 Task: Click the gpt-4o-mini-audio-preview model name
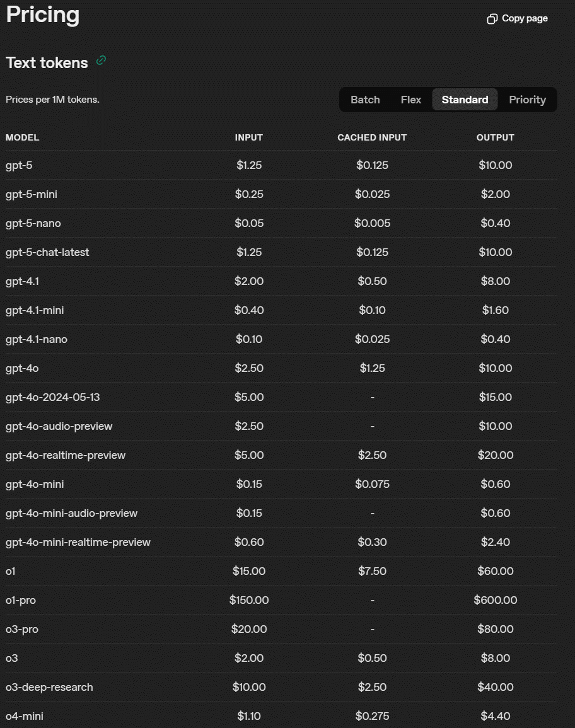(x=71, y=513)
